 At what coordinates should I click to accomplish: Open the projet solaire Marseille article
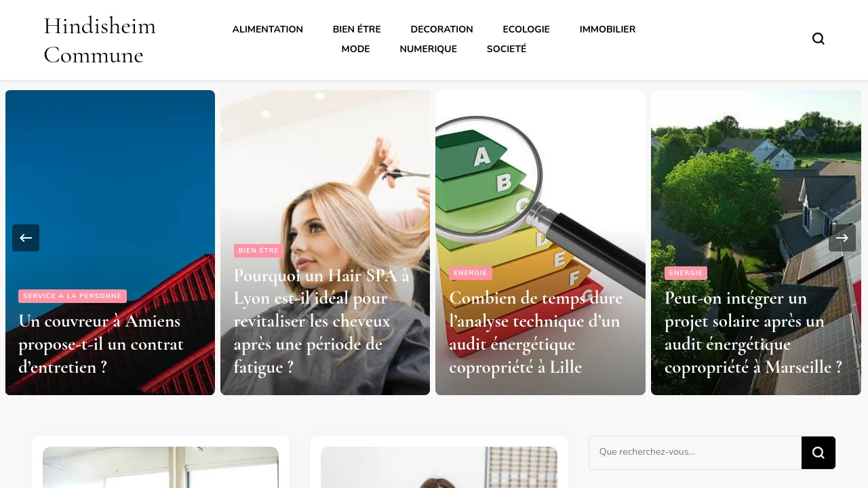pyautogui.click(x=753, y=332)
